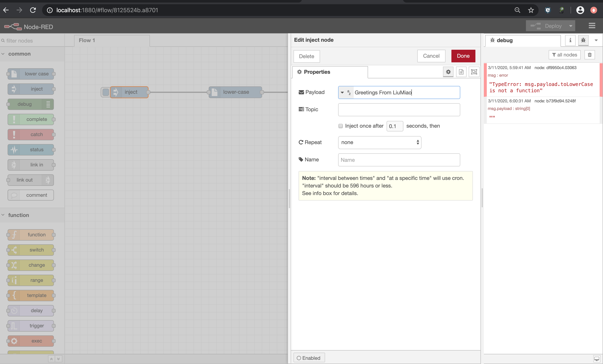Open node description document icon
Screen dimensions: 603x364
[461, 72]
